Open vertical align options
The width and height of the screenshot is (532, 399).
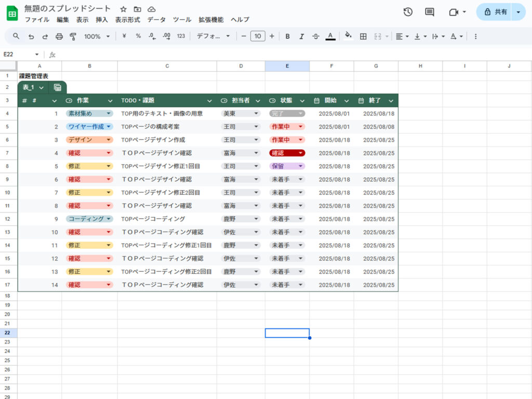tap(420, 36)
